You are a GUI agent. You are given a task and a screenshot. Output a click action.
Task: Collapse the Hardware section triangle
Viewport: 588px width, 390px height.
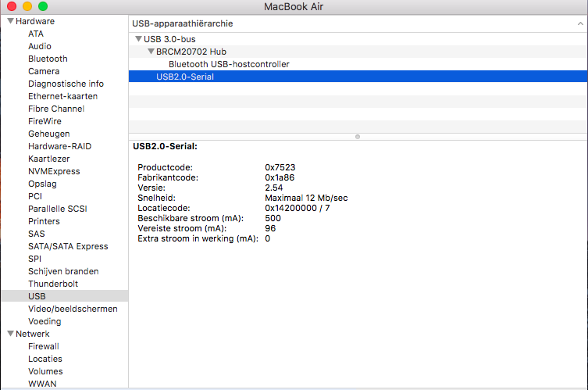tap(10, 21)
